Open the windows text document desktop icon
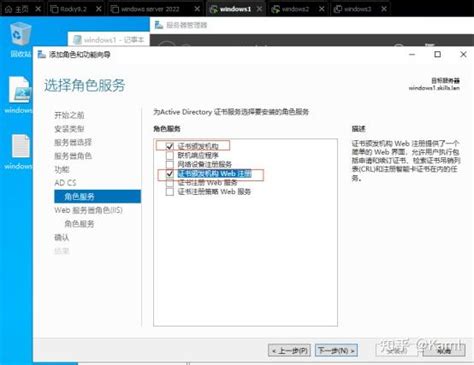The height and width of the screenshot is (365, 474). click(20, 151)
